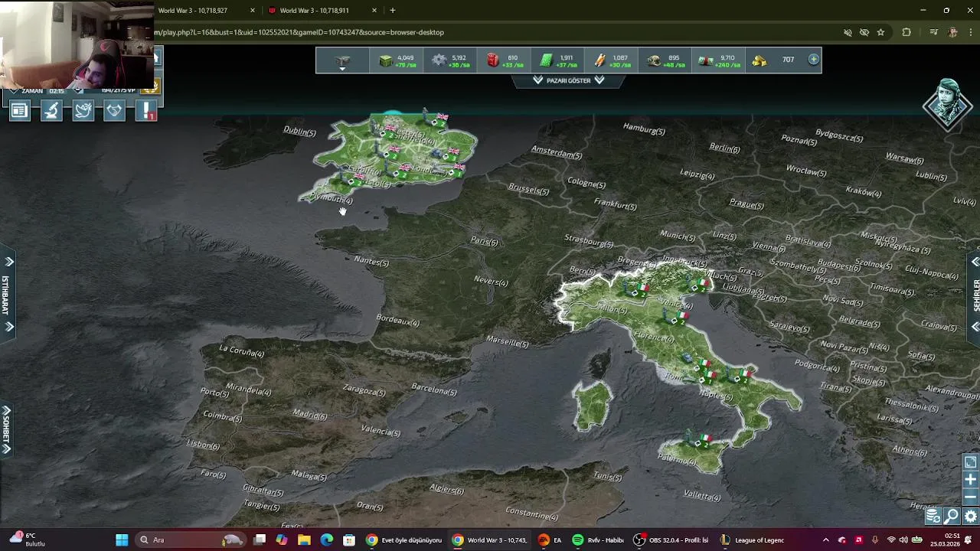Zoom in the map with plus
Screen dimensions: 980x551
pos(970,480)
